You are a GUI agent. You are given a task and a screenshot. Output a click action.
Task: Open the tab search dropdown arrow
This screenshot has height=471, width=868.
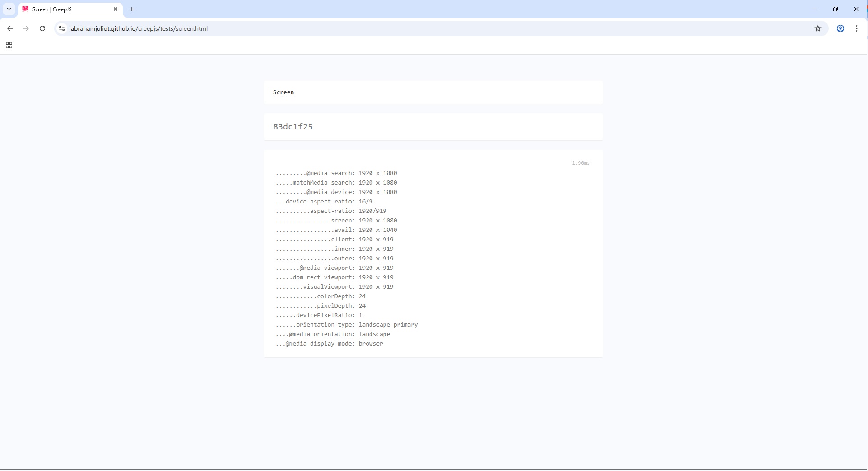(9, 9)
